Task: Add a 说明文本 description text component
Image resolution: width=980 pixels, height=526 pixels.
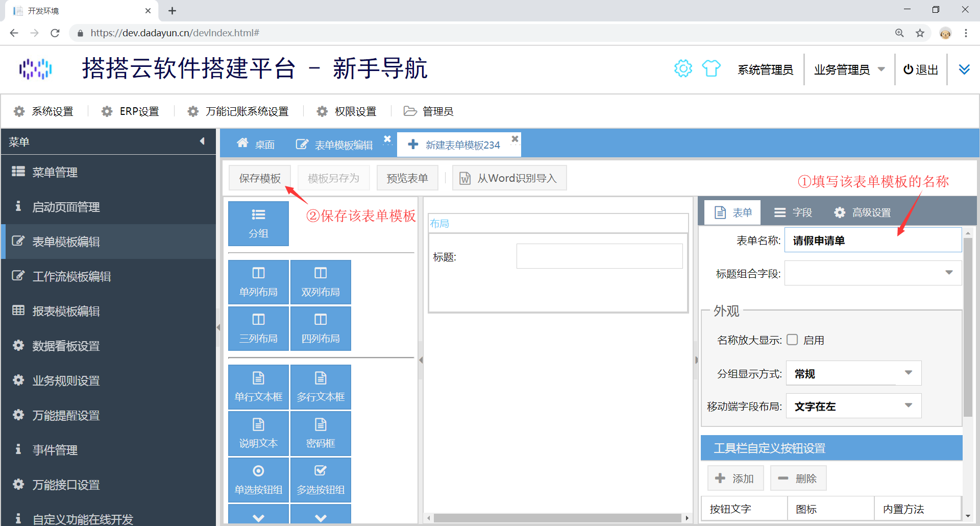Action: [x=258, y=434]
